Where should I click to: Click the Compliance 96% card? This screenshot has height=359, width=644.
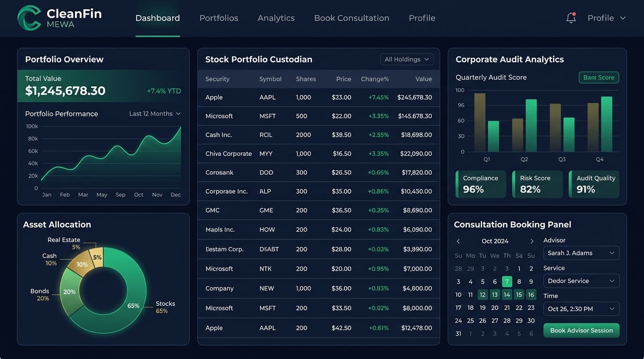(481, 184)
